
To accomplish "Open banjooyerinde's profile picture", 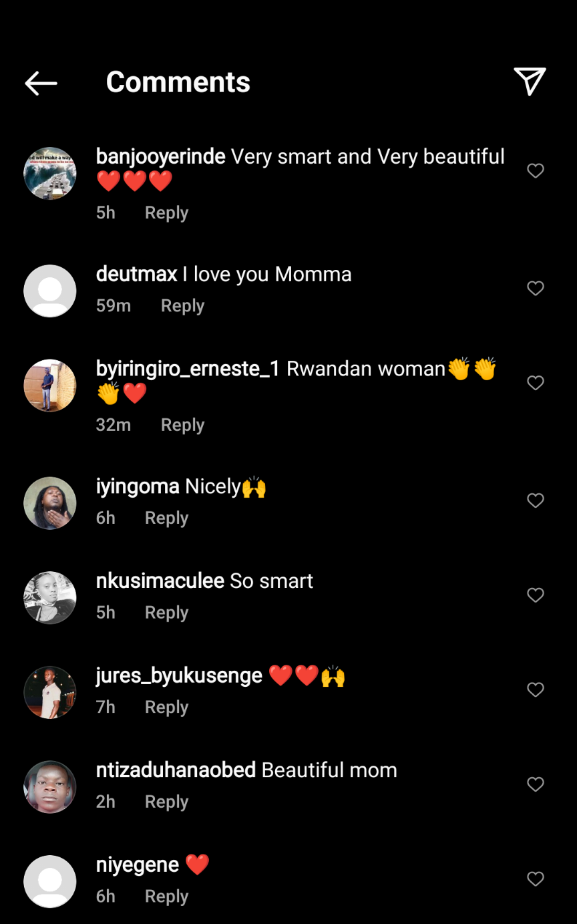I will (50, 173).
